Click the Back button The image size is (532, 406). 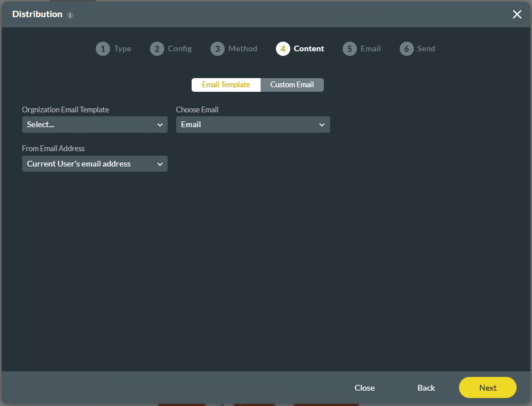tap(426, 388)
